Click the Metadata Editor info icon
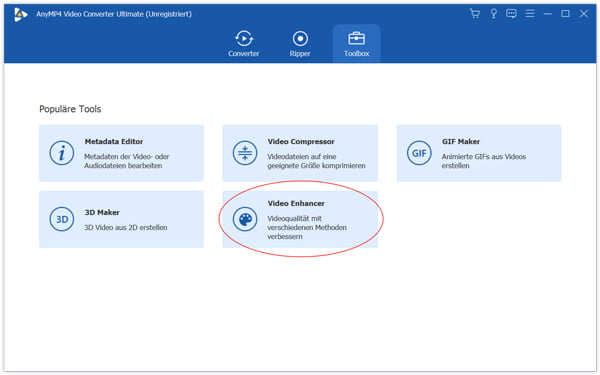 62,153
